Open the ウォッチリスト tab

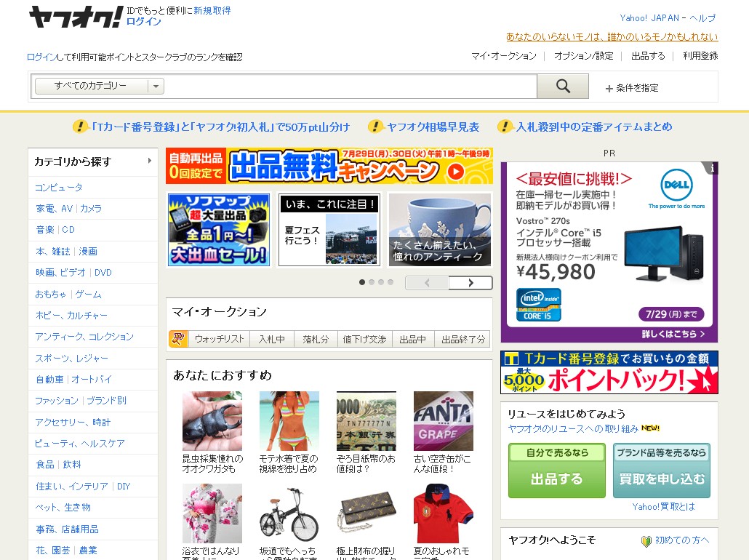click(x=220, y=339)
